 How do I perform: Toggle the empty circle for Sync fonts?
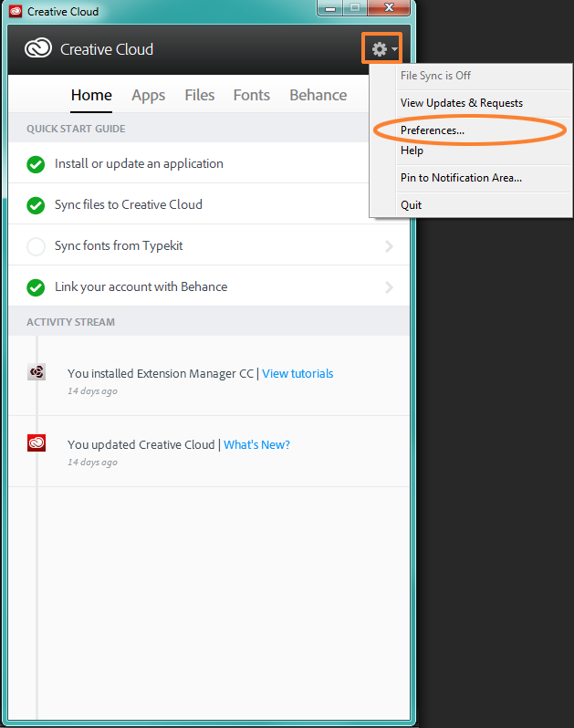point(36,246)
